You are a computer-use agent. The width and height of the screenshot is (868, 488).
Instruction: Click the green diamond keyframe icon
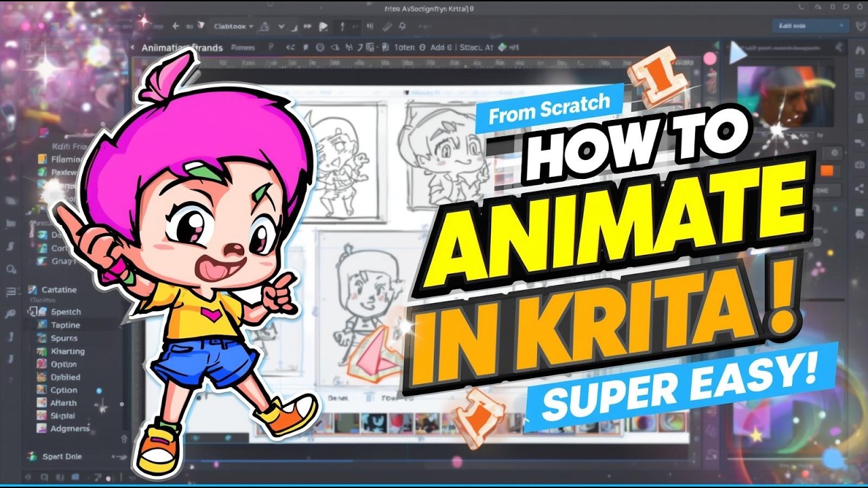click(x=502, y=47)
